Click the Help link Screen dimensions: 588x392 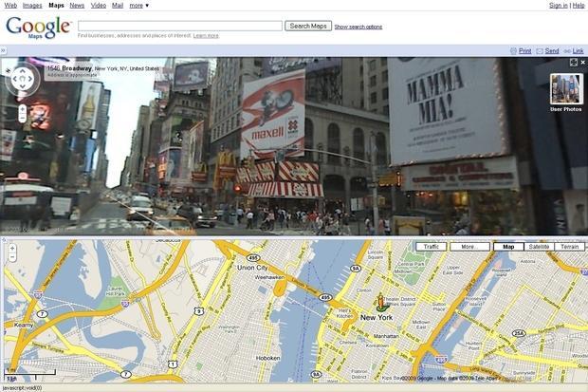tap(579, 6)
